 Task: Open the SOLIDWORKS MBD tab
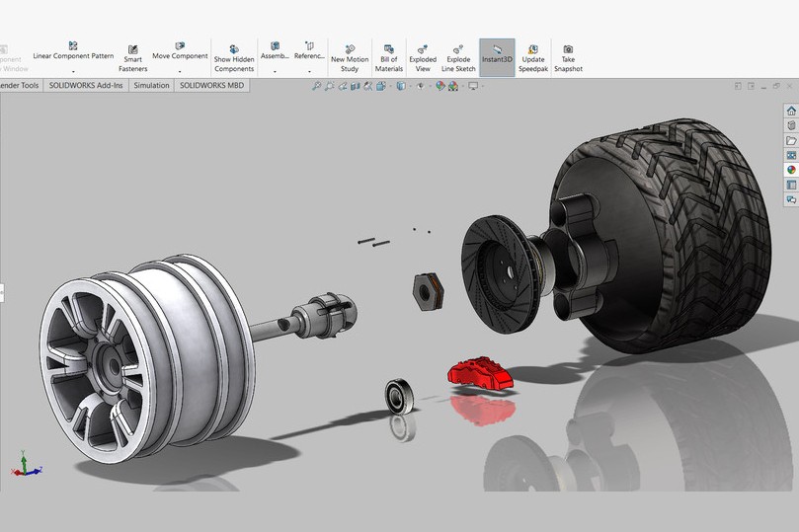click(x=212, y=85)
